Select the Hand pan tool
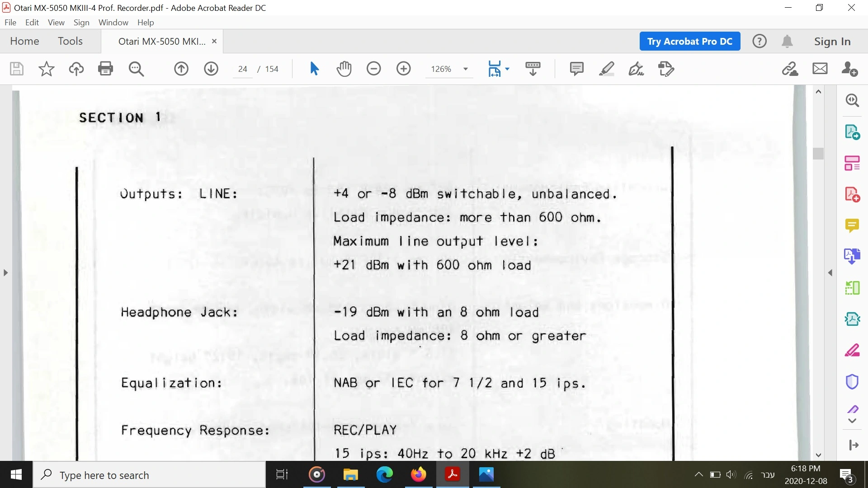Image resolution: width=868 pixels, height=488 pixels. click(x=344, y=69)
